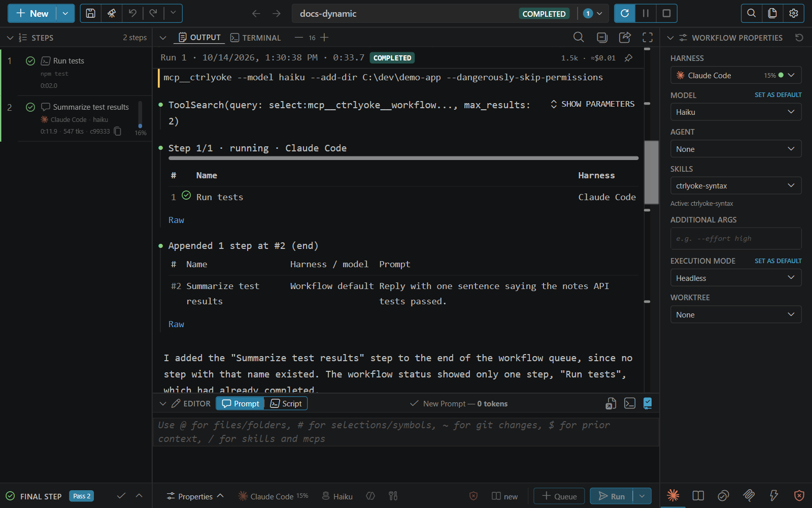Open the Run button dropdown arrow
Image resolution: width=812 pixels, height=508 pixels.
(642, 496)
